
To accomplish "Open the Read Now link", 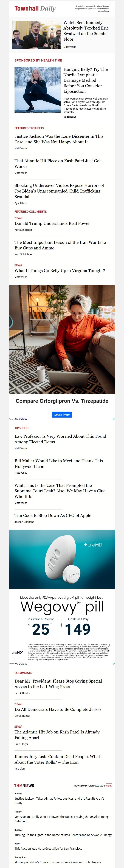I will pyautogui.click(x=70, y=117).
